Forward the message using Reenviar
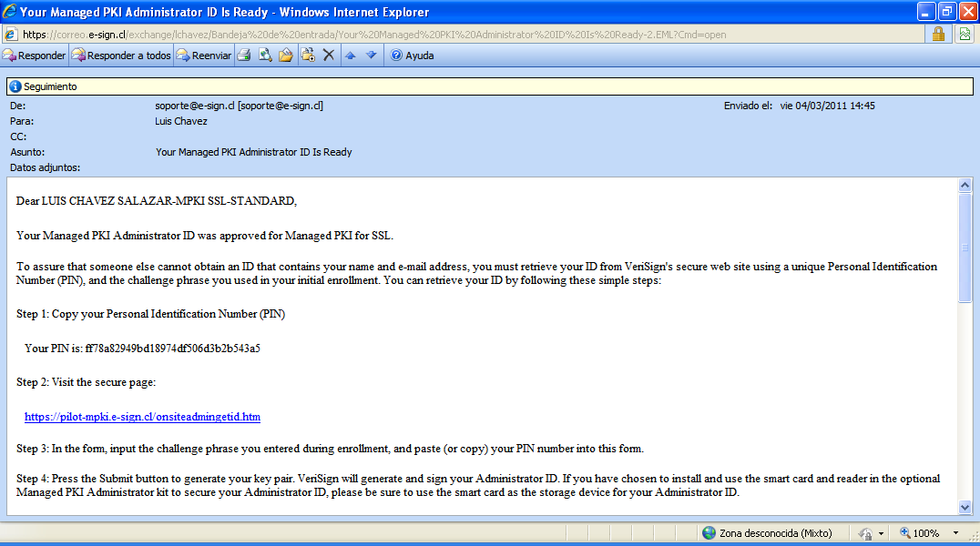980x546 pixels. [204, 56]
